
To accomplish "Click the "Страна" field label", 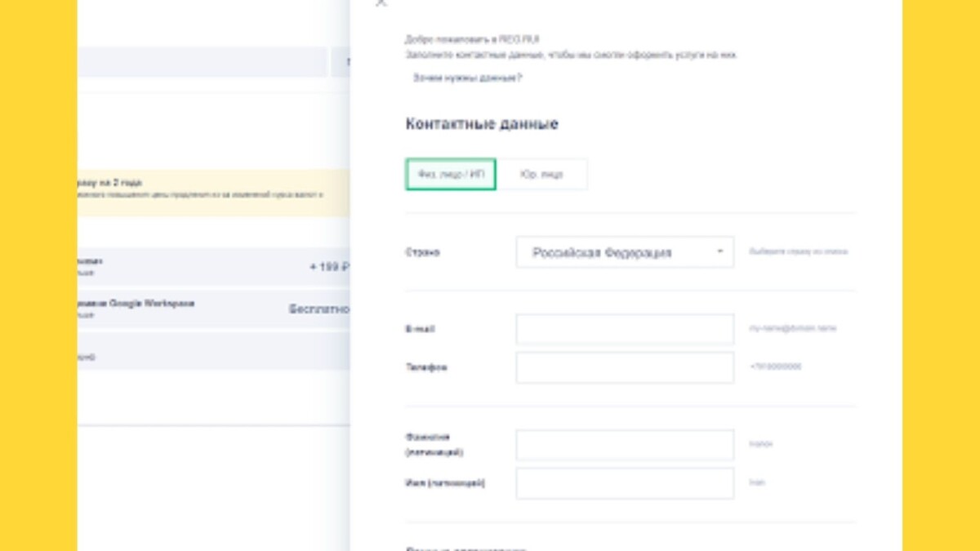I will point(422,252).
